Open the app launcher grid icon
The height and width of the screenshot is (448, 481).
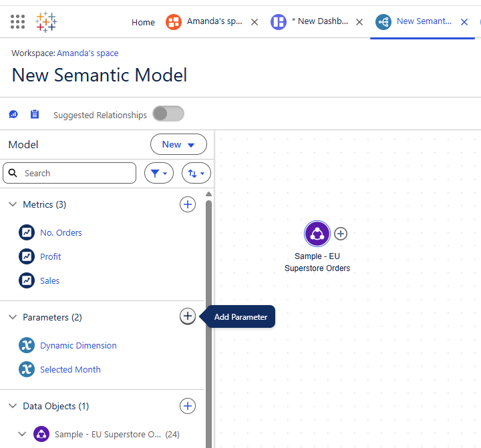(17, 22)
